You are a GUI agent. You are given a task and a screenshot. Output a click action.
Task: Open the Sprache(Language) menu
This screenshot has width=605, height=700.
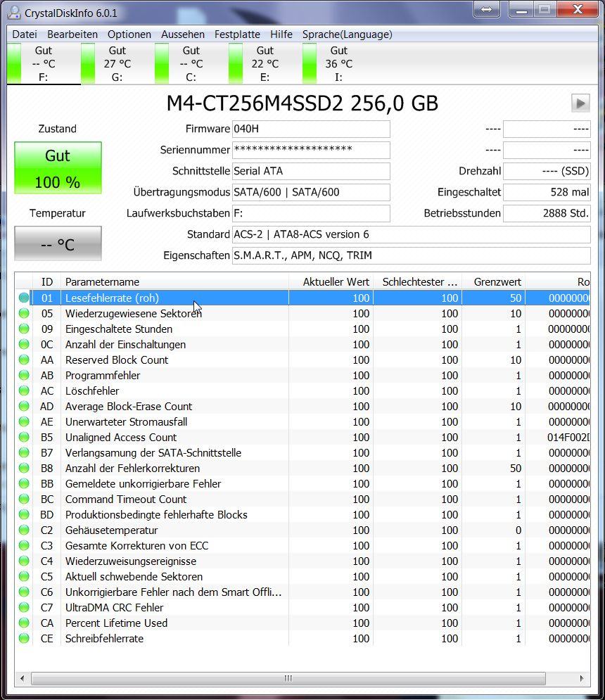pyautogui.click(x=348, y=34)
